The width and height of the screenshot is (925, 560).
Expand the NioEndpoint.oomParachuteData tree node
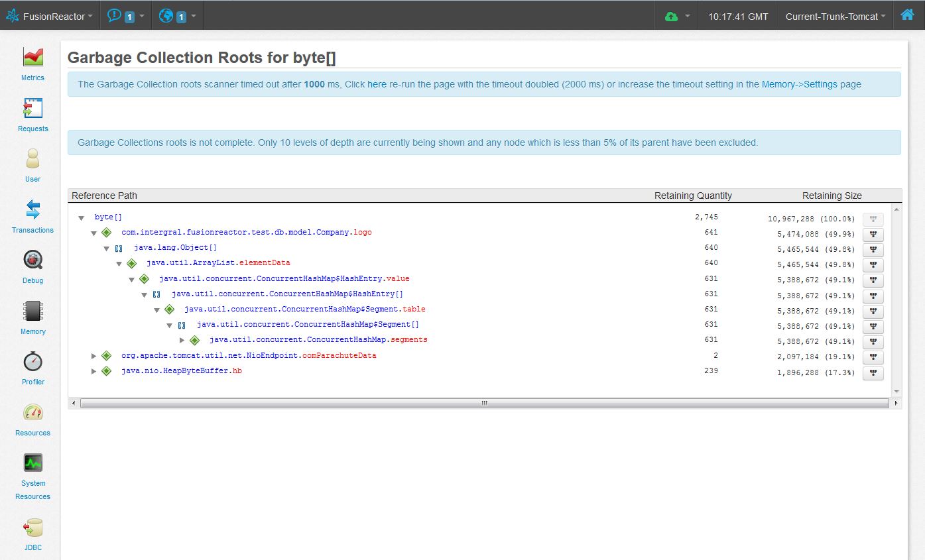pyautogui.click(x=94, y=356)
